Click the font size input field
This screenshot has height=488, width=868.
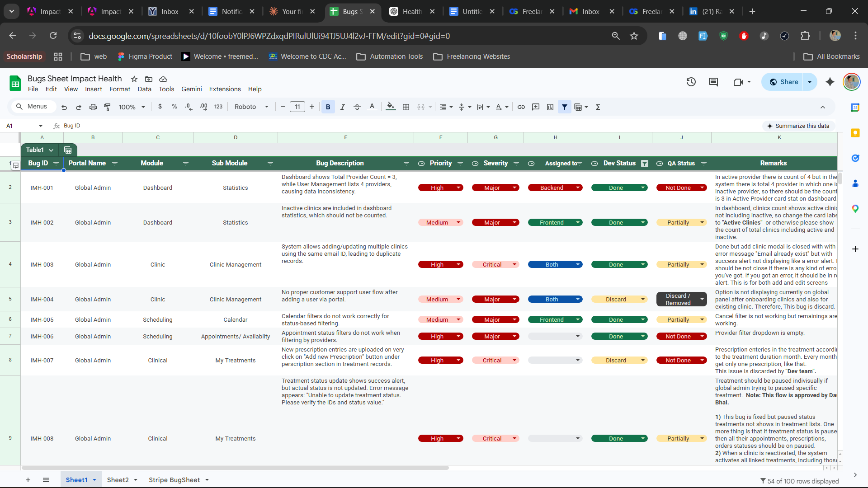coord(297,107)
